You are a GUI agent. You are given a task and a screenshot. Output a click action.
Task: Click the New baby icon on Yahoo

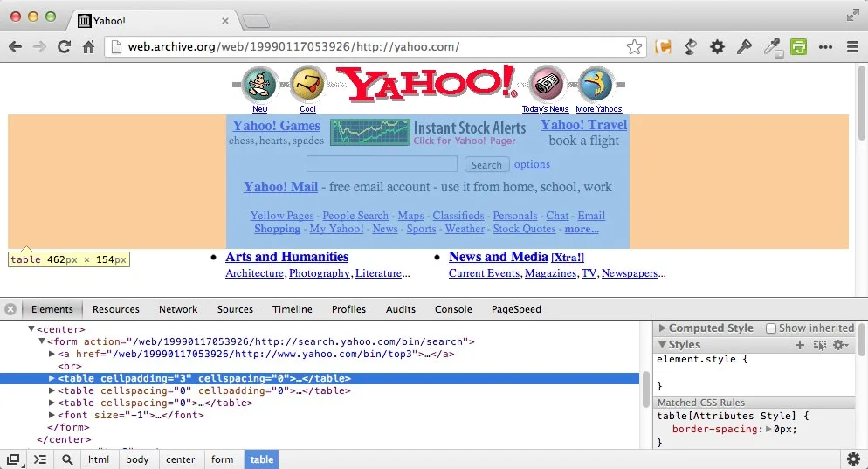[x=259, y=85]
